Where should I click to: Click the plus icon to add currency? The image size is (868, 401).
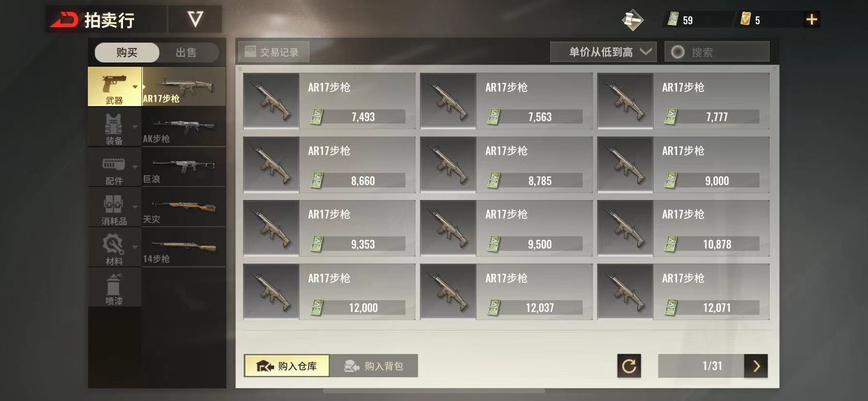click(x=811, y=19)
